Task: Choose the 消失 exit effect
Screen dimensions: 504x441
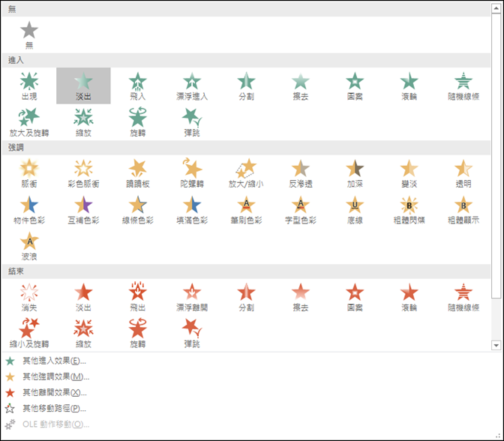Action: tap(29, 297)
